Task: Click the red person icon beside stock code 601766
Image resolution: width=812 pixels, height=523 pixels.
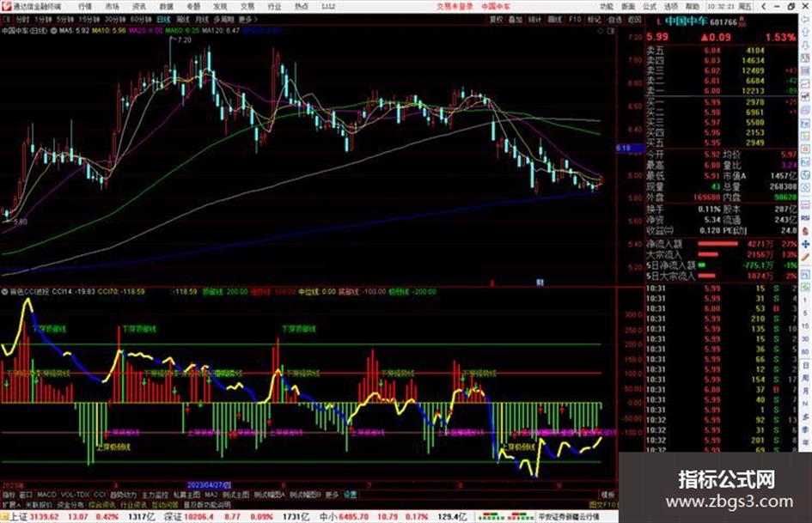Action: 742,21
